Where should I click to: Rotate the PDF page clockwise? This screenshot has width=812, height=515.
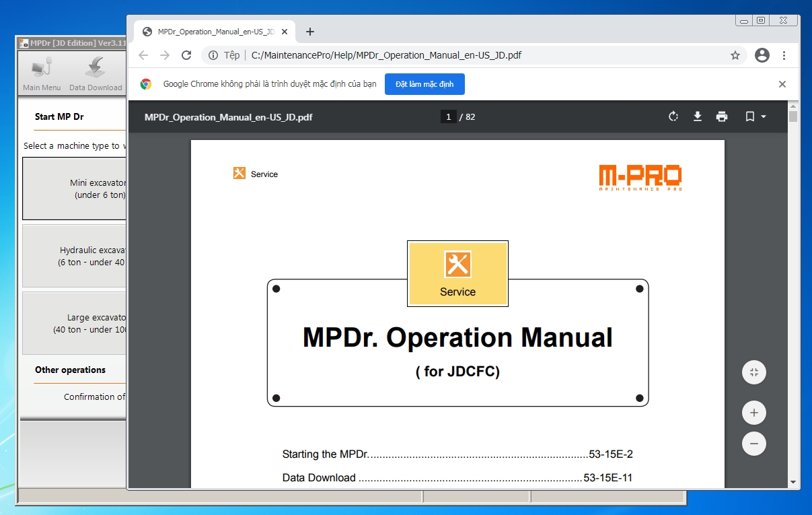(673, 116)
